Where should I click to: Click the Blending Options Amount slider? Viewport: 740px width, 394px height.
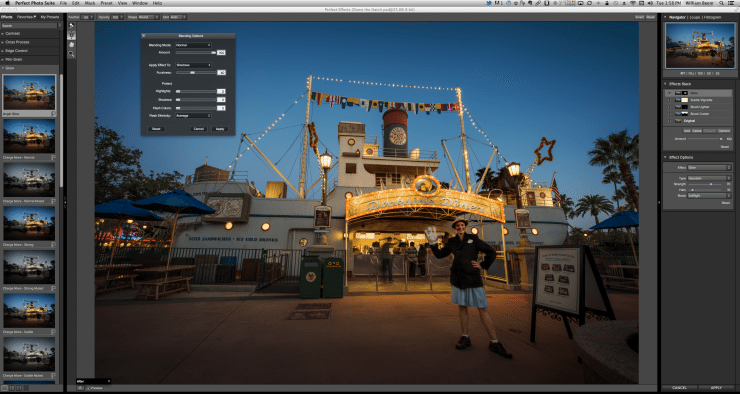196,53
